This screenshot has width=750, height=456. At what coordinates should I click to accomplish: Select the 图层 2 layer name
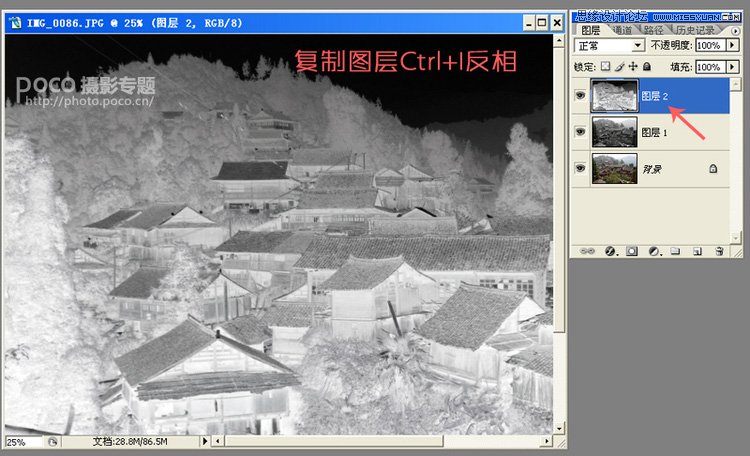tap(654, 96)
